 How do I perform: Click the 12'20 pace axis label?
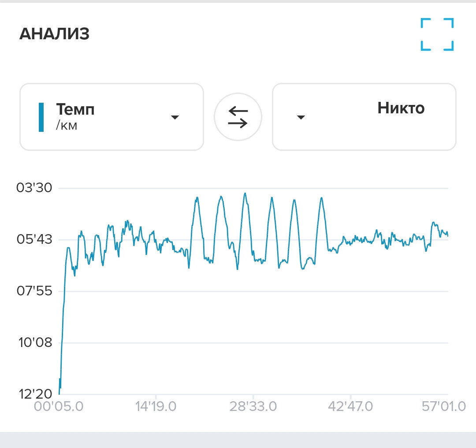tap(35, 394)
